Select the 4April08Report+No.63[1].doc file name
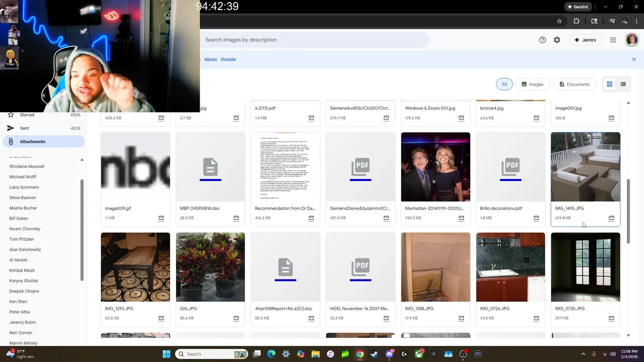This screenshot has height=362, width=644. point(284,308)
